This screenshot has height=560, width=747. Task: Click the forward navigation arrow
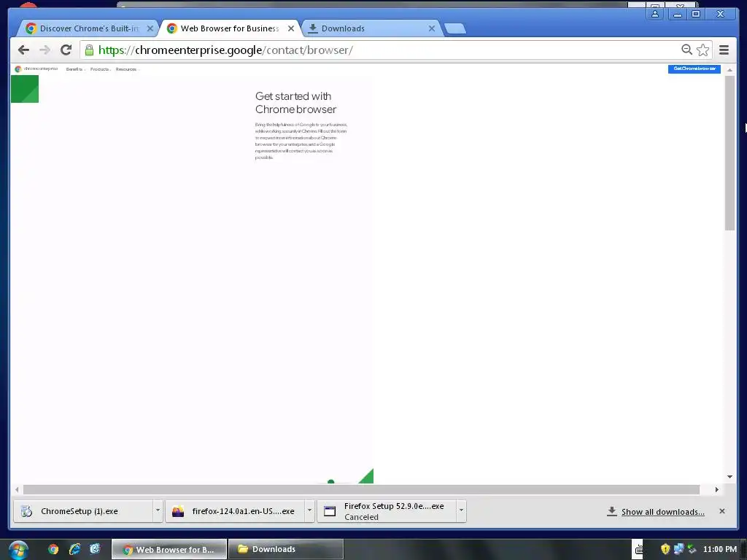click(x=44, y=50)
